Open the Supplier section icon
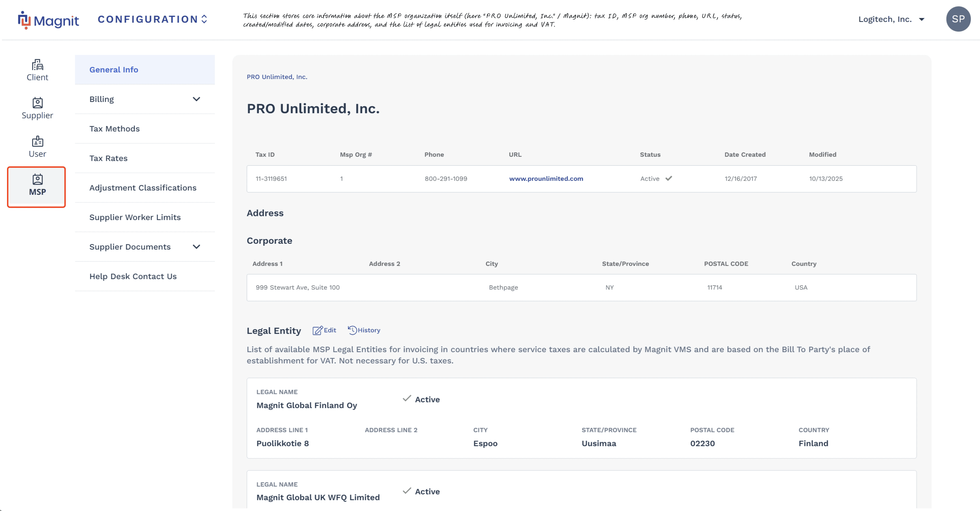 click(x=37, y=103)
